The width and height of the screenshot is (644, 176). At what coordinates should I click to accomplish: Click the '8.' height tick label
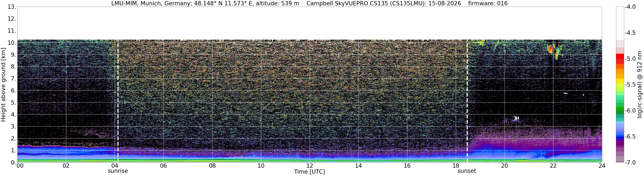[13, 67]
